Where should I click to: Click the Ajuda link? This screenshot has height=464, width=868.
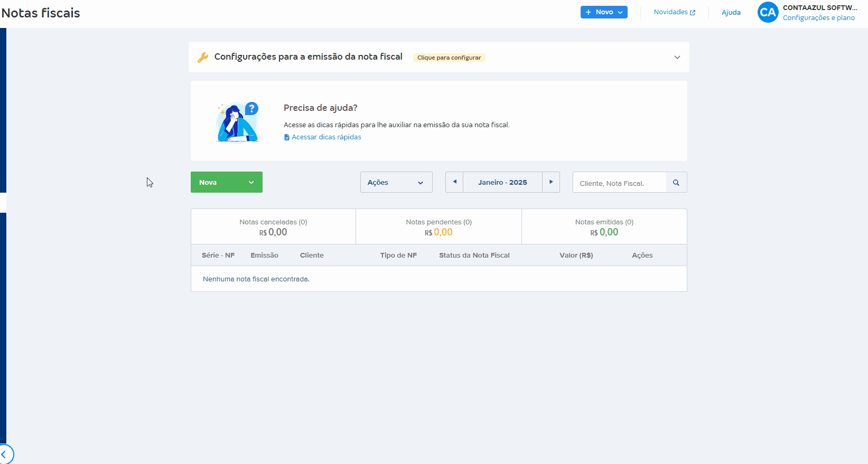click(731, 13)
